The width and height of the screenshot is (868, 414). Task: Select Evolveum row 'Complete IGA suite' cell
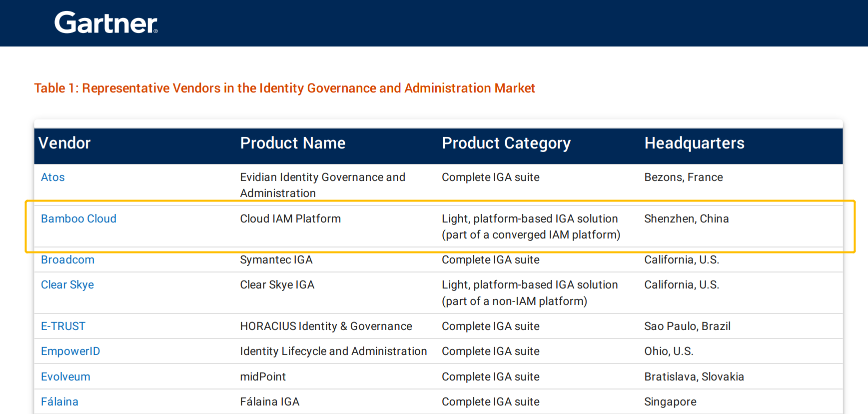pyautogui.click(x=491, y=377)
